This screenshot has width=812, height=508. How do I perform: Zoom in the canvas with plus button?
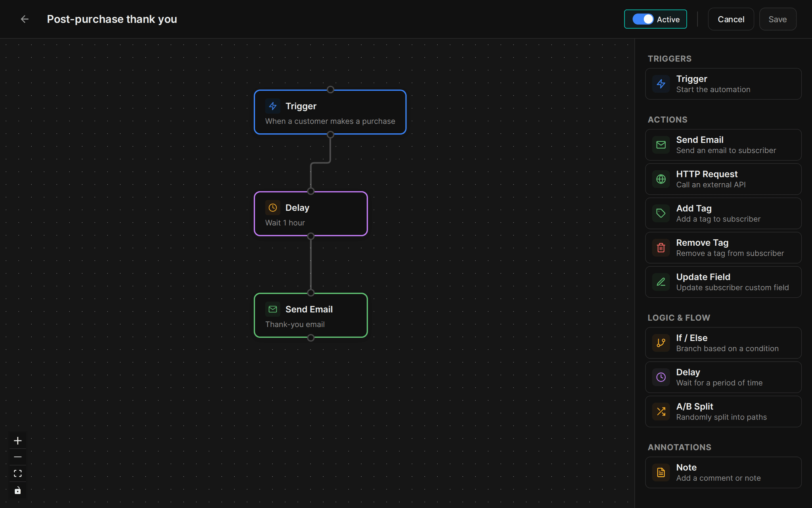tap(18, 441)
